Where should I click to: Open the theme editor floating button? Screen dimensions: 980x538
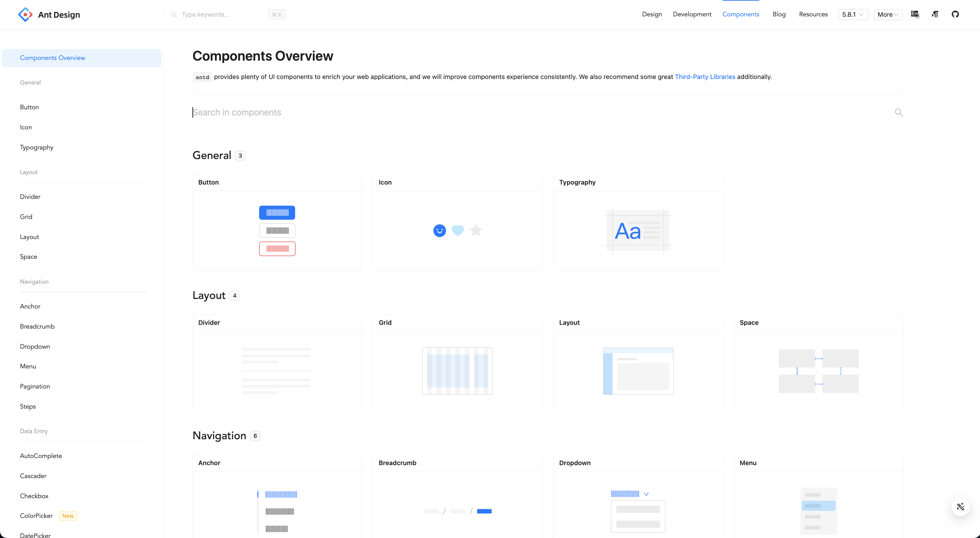pyautogui.click(x=961, y=507)
